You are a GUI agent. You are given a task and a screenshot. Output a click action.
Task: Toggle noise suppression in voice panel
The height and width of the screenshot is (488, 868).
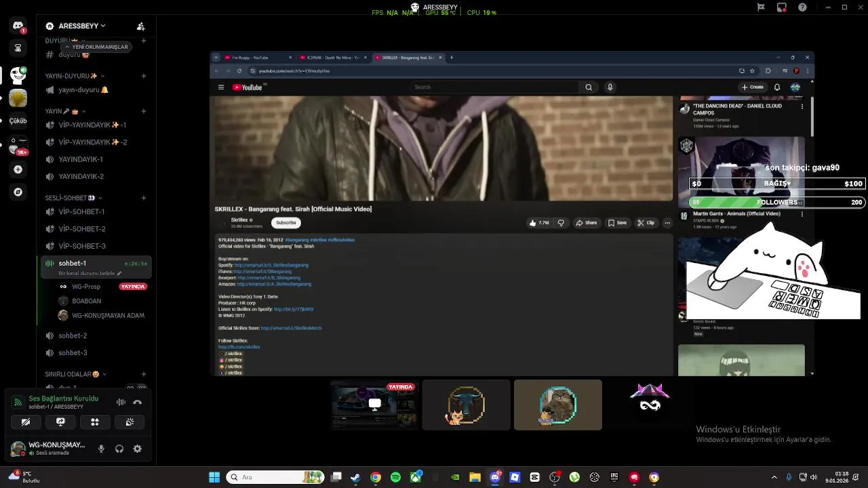click(121, 402)
